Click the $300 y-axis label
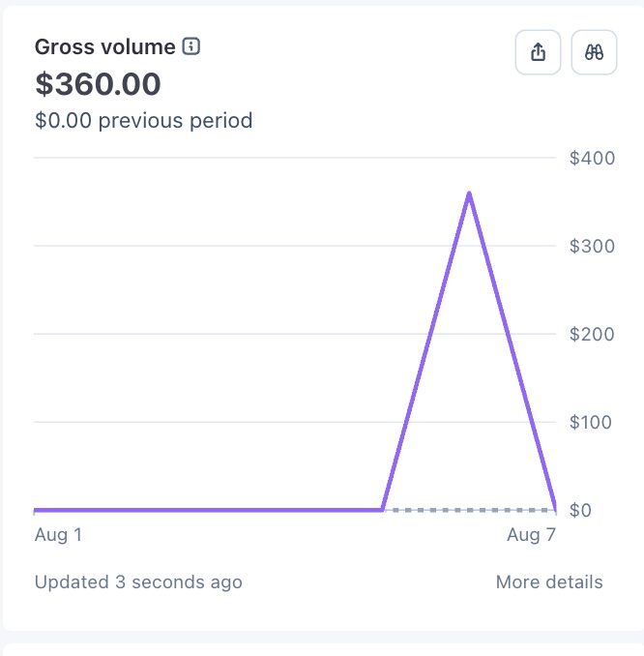 point(592,246)
